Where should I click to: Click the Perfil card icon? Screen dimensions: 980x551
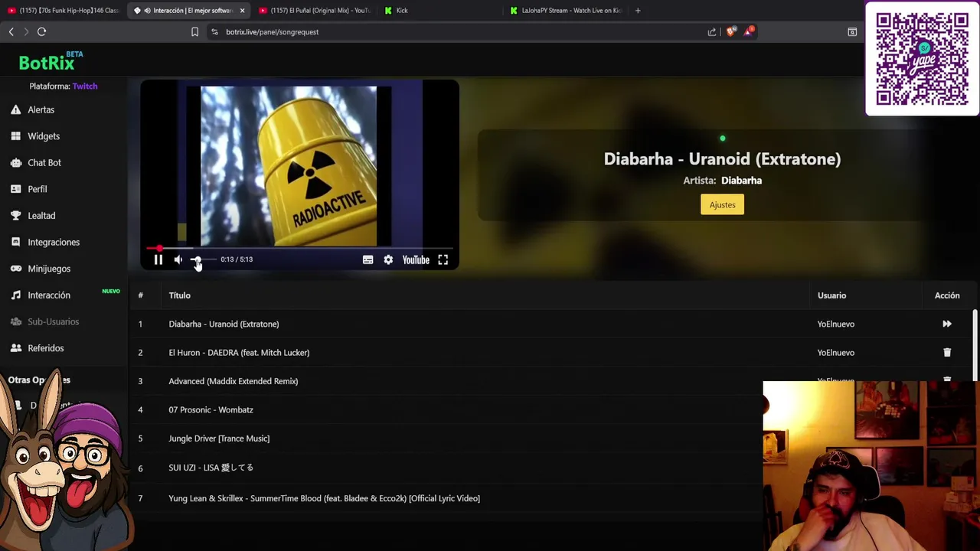[x=15, y=189]
